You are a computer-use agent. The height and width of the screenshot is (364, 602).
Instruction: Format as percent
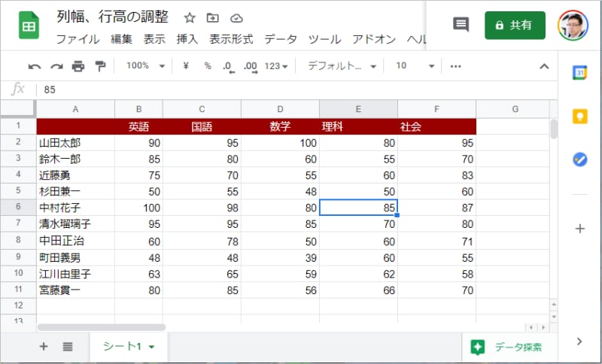point(208,66)
